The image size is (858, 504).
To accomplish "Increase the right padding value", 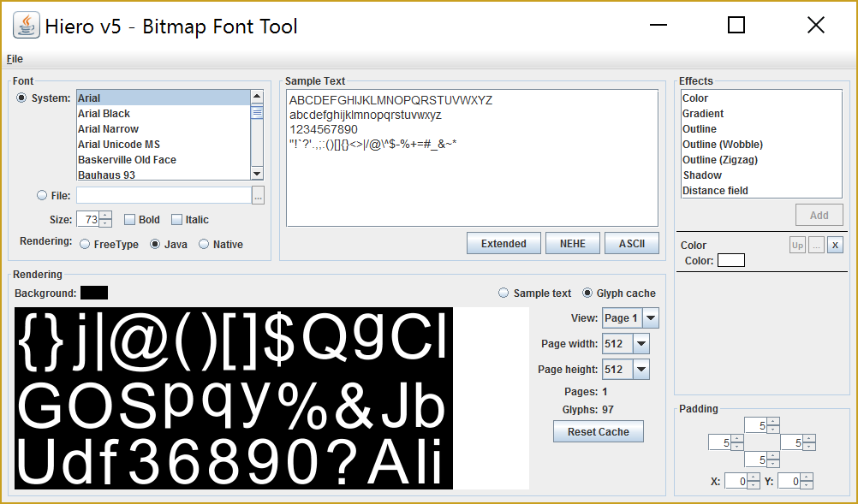I will 809,439.
